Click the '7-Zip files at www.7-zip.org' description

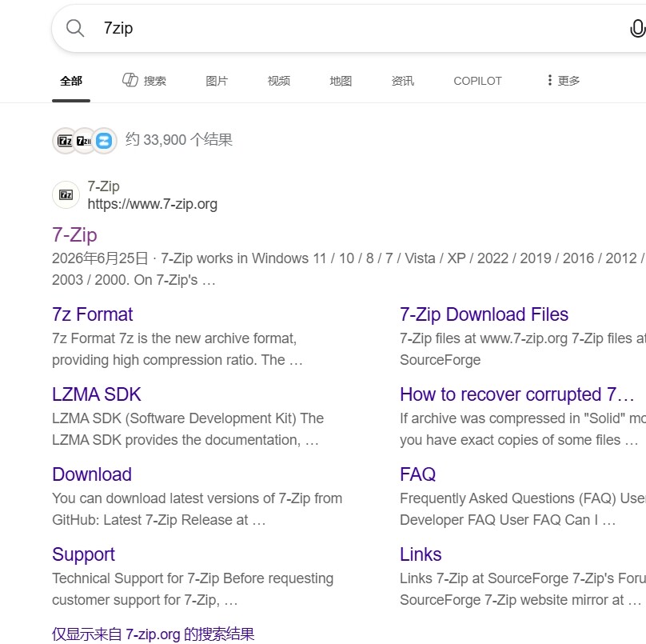click(x=523, y=350)
